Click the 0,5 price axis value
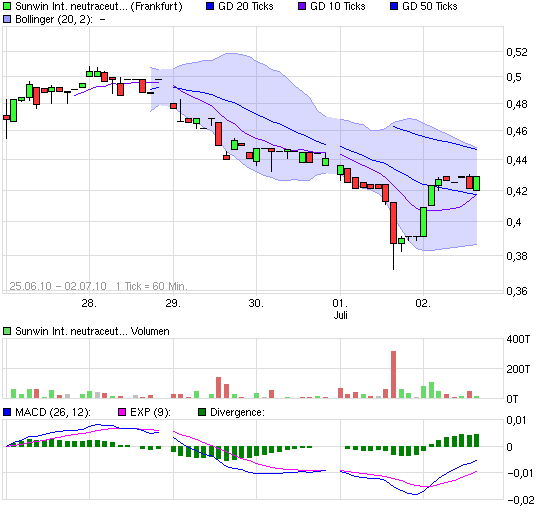Image resolution: width=545 pixels, height=521 pixels. click(514, 77)
